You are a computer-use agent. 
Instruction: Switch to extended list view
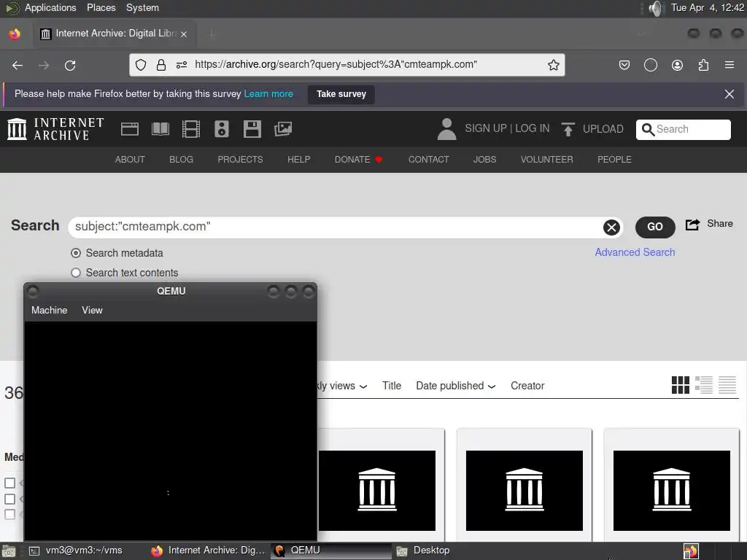pos(704,385)
